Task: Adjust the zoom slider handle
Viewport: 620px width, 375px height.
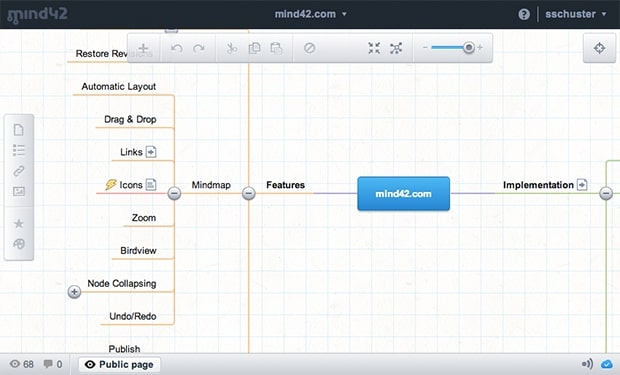Action: pyautogui.click(x=469, y=48)
